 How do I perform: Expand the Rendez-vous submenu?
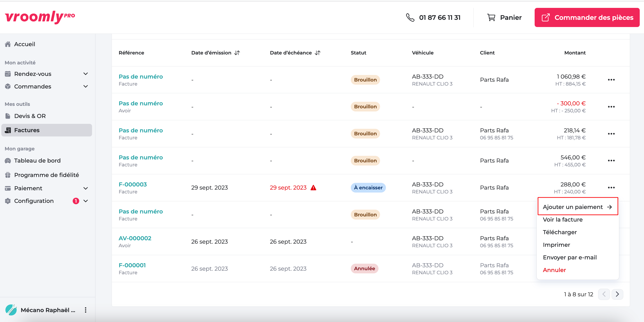86,74
